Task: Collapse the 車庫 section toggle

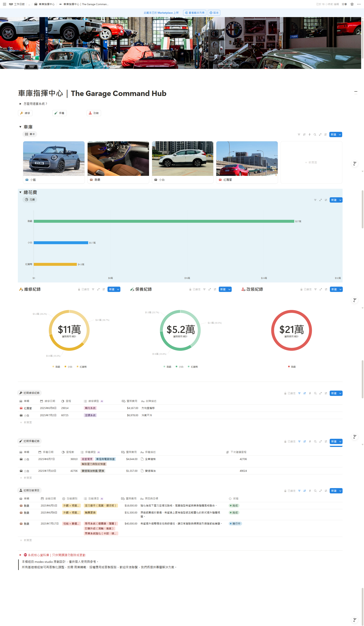Action: [x=20, y=127]
